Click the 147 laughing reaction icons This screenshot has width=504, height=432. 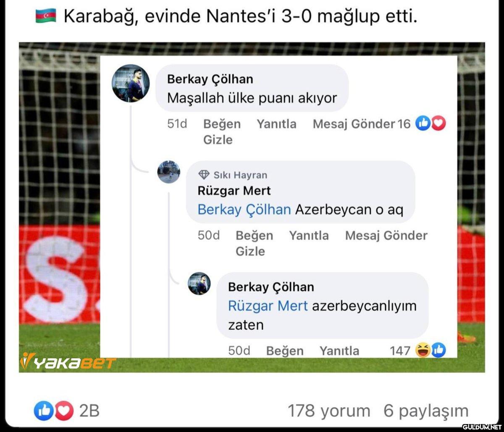[x=430, y=350]
